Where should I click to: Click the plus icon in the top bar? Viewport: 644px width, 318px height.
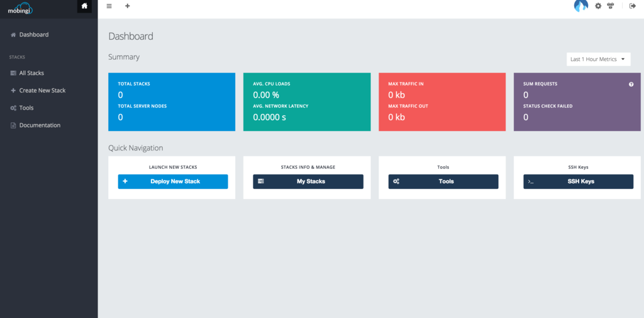(128, 6)
